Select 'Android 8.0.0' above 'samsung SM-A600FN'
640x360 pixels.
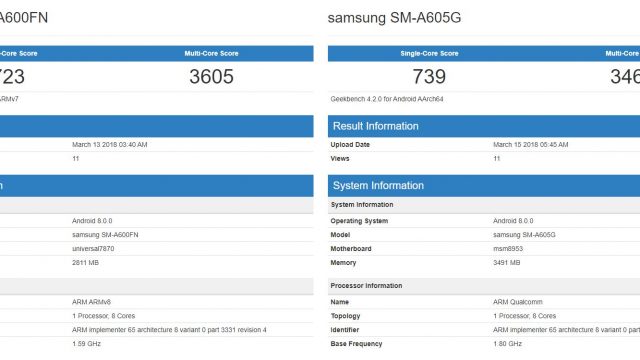click(92, 221)
